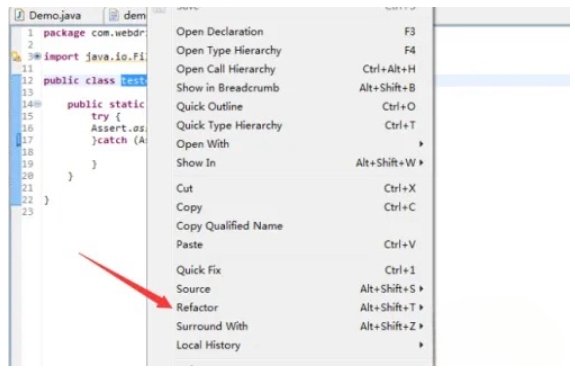This screenshot has width=575, height=372.
Task: Collapse the method fold marker at line 14
Action: click(x=38, y=104)
